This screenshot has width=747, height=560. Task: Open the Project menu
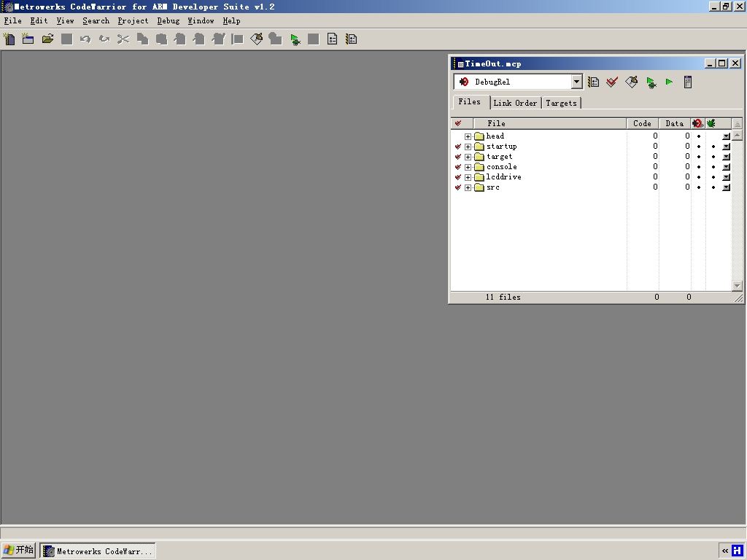click(x=133, y=20)
